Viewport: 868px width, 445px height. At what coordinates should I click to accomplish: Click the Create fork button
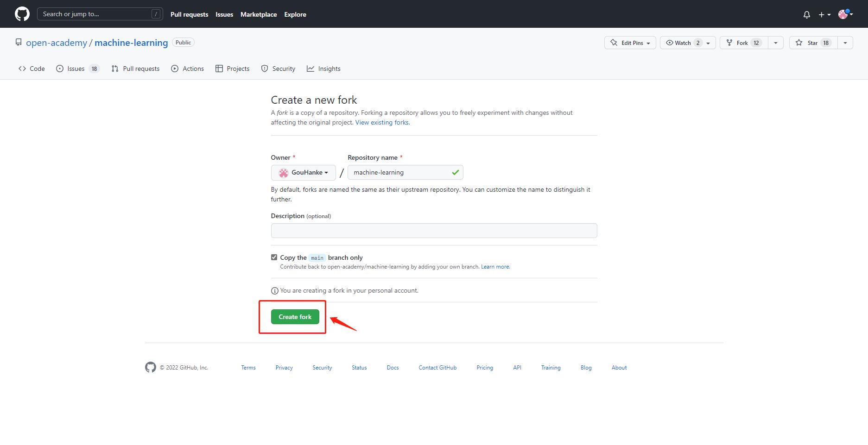tap(295, 317)
